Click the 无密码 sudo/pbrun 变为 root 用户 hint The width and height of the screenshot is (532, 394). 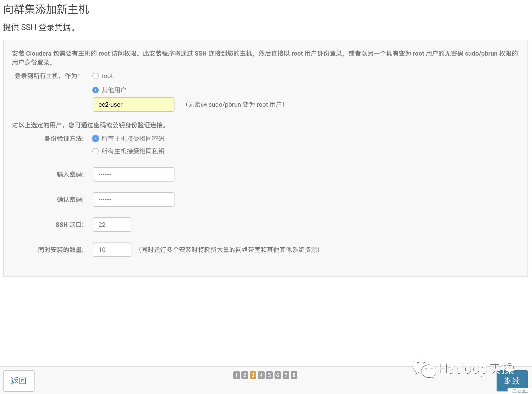coord(235,104)
